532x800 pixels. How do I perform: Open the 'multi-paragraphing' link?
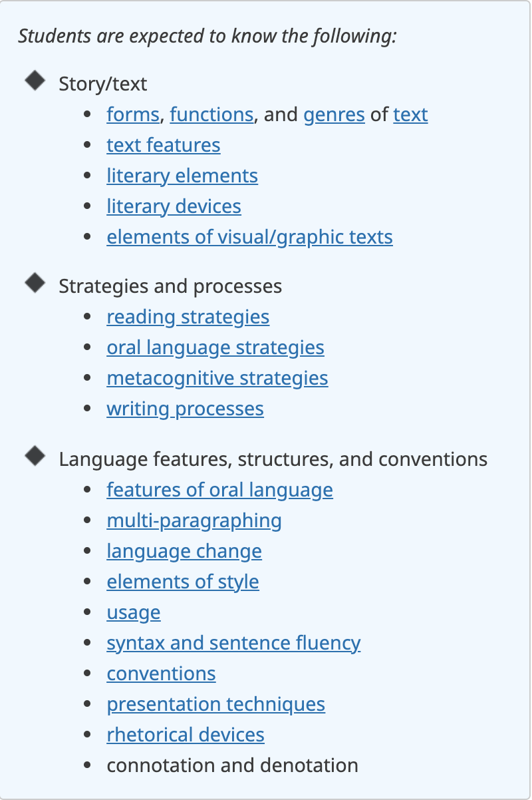(194, 521)
